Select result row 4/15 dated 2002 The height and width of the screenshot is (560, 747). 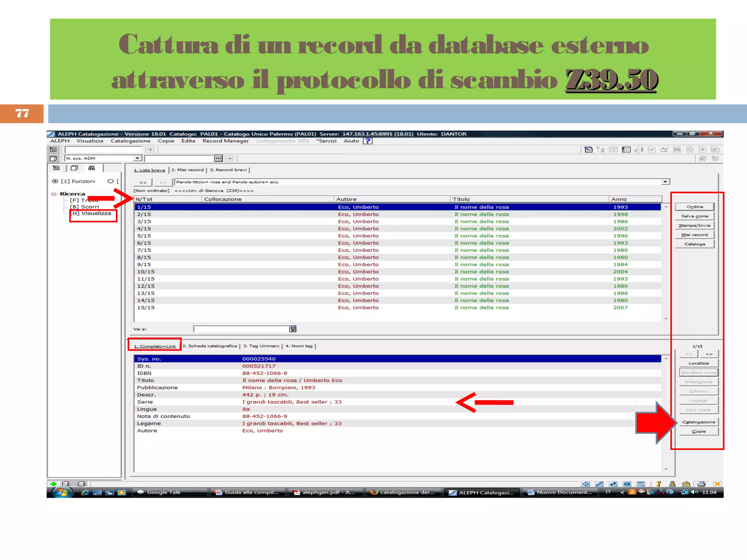tap(398, 229)
